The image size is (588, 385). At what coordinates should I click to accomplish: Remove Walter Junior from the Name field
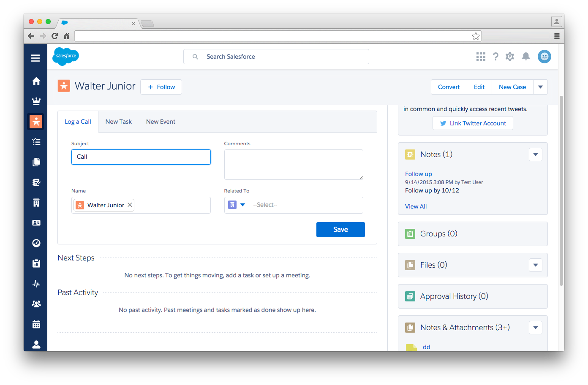pyautogui.click(x=130, y=205)
